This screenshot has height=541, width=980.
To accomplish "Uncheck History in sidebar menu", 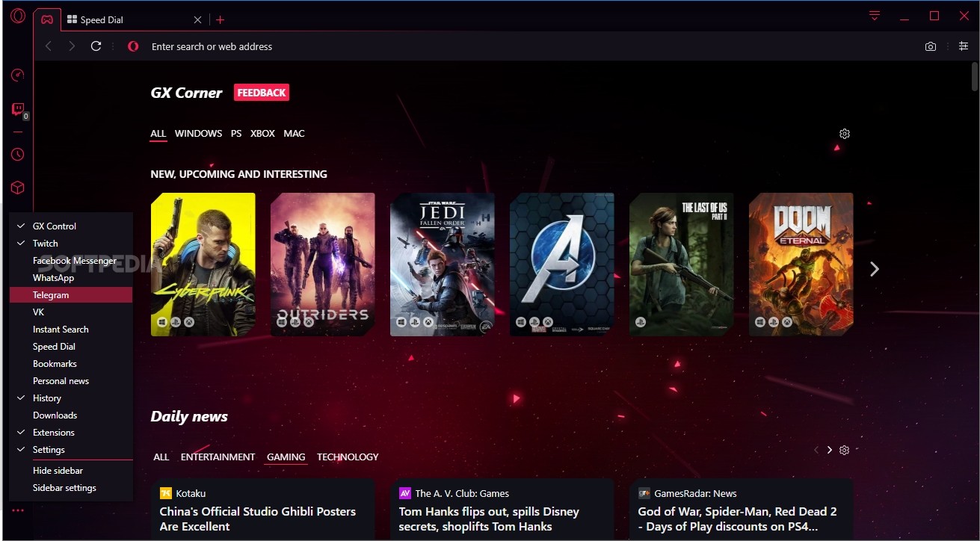I will coord(71,398).
